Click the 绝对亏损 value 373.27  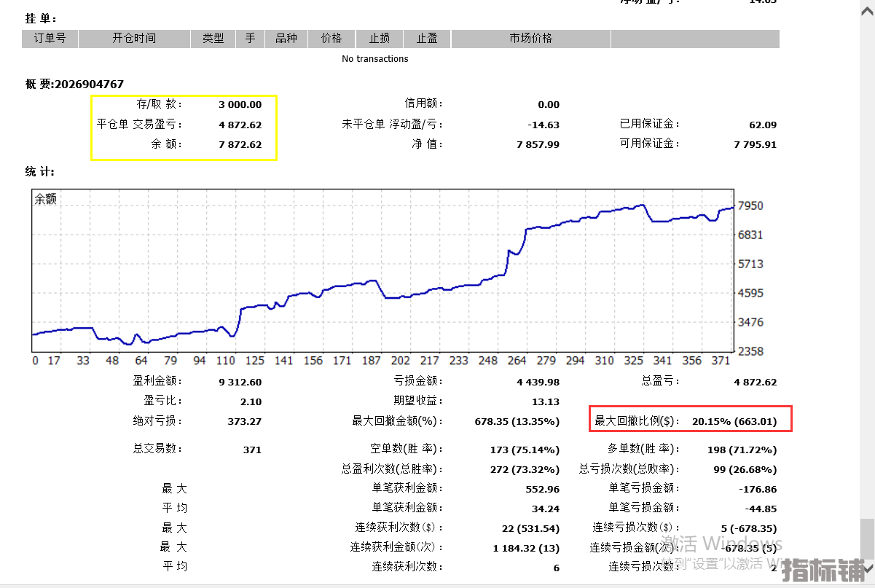(245, 421)
